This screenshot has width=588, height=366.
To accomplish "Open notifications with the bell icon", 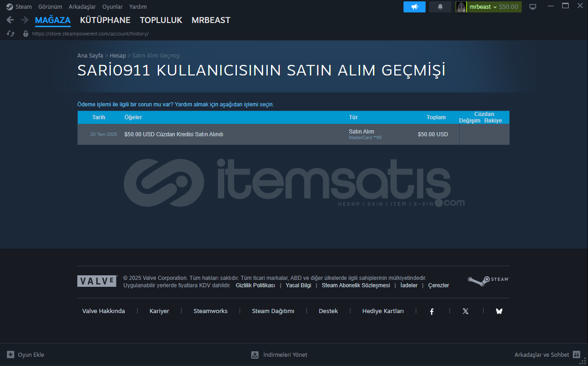I will 440,7.
